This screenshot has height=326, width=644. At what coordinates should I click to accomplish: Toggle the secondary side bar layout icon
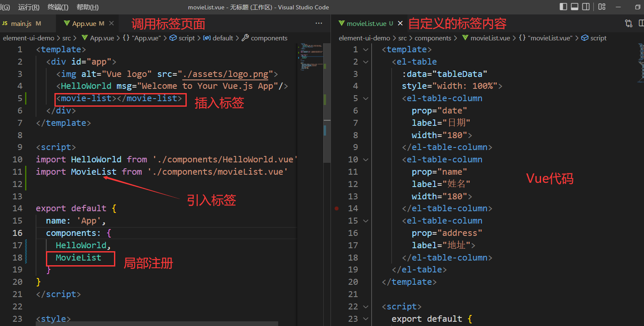tap(586, 7)
